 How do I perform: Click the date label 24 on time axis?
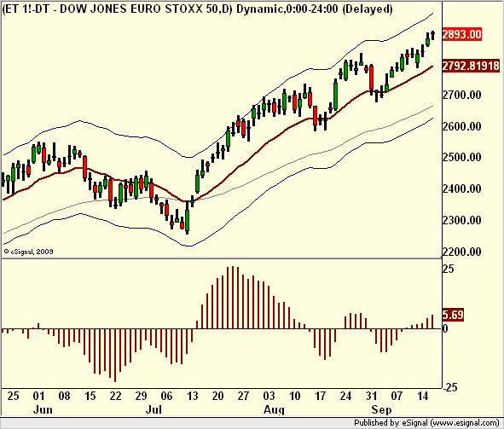coord(345,396)
